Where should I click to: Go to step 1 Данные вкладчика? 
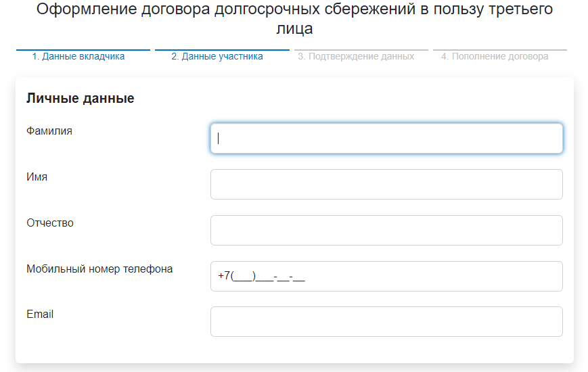[x=78, y=56]
